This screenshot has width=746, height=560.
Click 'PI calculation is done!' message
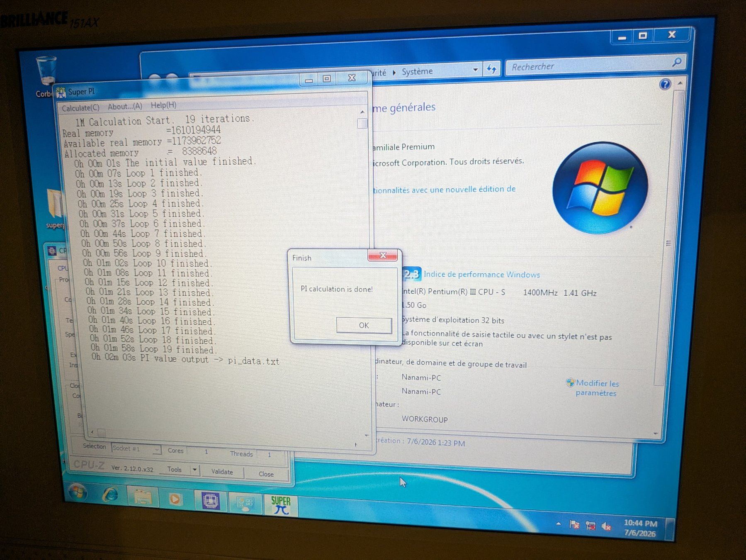336,289
